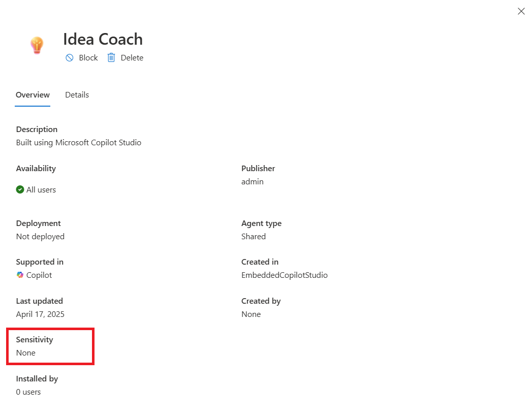Image resolution: width=532 pixels, height=418 pixels.
Task: Click the 0 users installed text
Action: point(28,392)
